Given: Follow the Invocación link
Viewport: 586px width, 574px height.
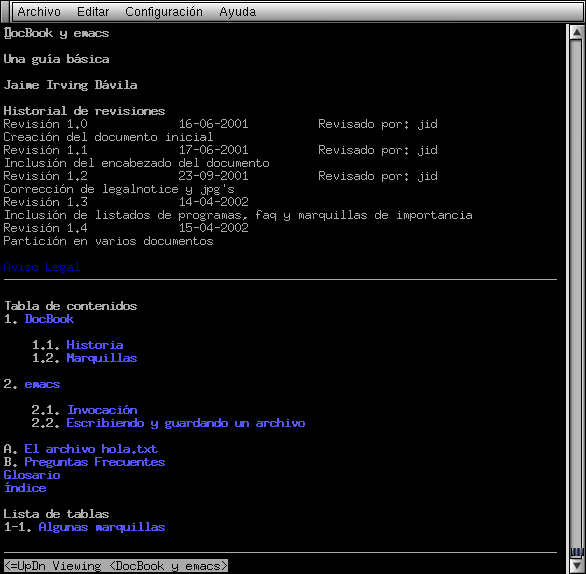Looking at the screenshot, I should (102, 410).
